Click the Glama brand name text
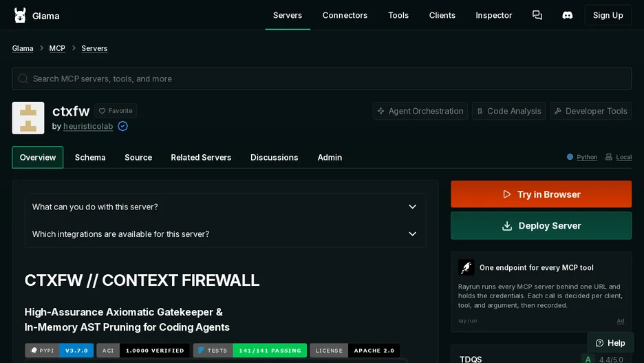Viewport: 644px width, 363px height. (45, 16)
